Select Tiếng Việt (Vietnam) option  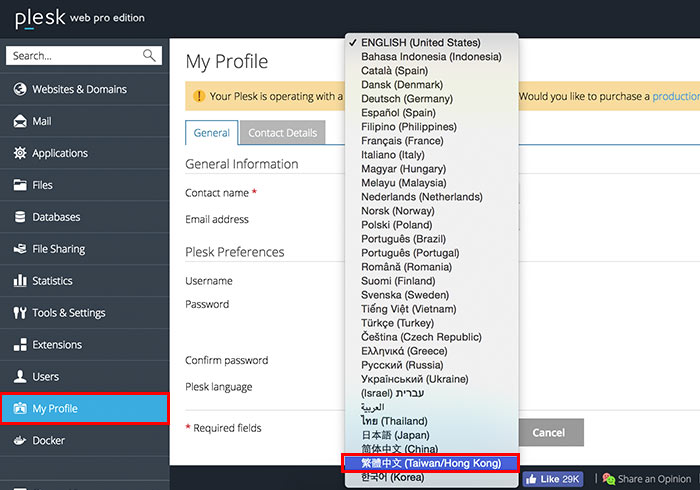tap(431, 309)
